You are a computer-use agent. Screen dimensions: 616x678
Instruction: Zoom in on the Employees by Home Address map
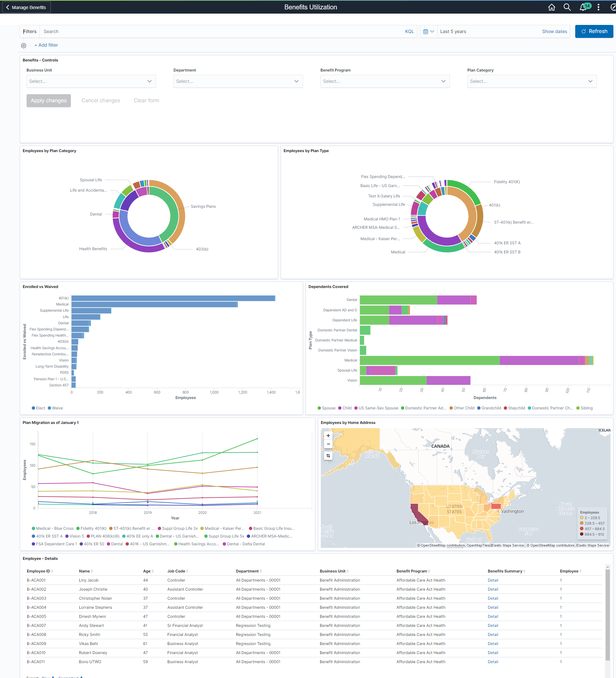click(328, 436)
